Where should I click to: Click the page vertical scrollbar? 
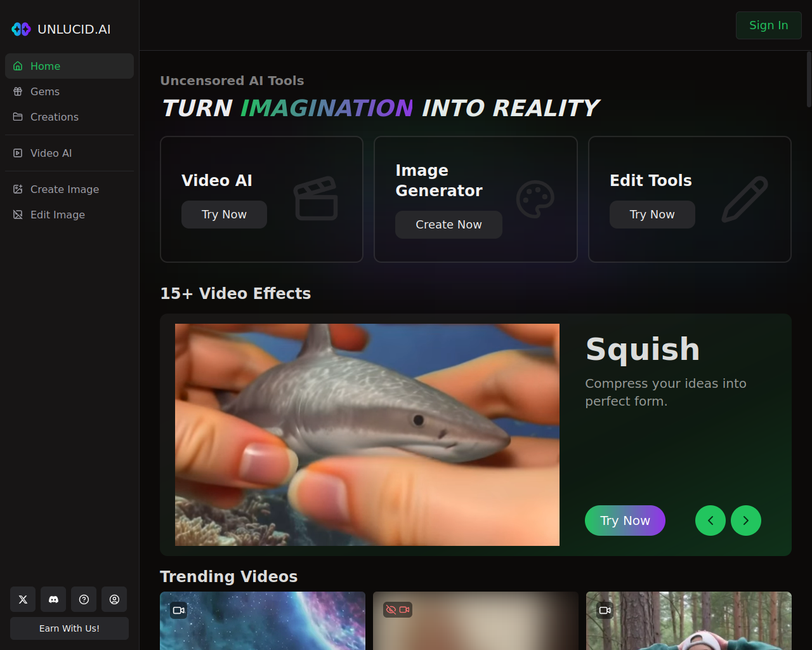point(809,79)
